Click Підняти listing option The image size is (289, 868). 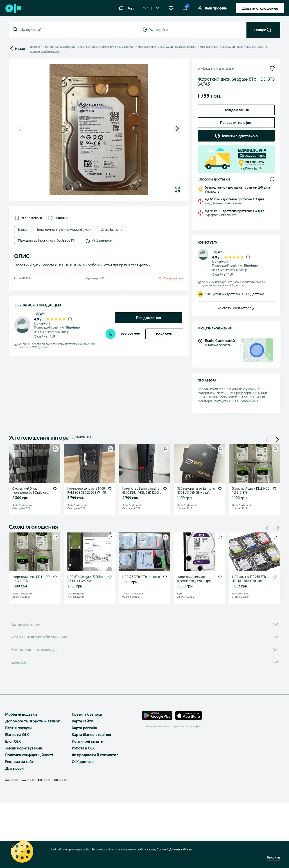(x=58, y=218)
